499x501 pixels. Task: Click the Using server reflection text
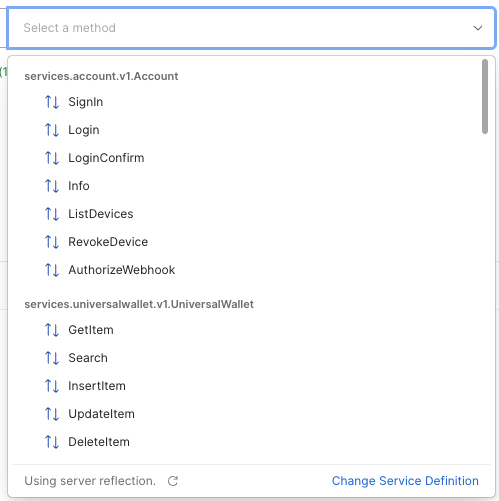90,481
